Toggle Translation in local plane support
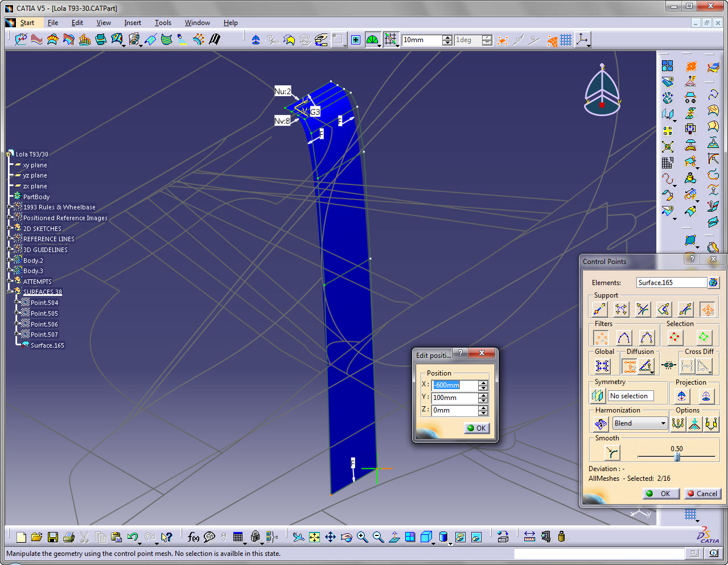728x565 pixels. 664,309
